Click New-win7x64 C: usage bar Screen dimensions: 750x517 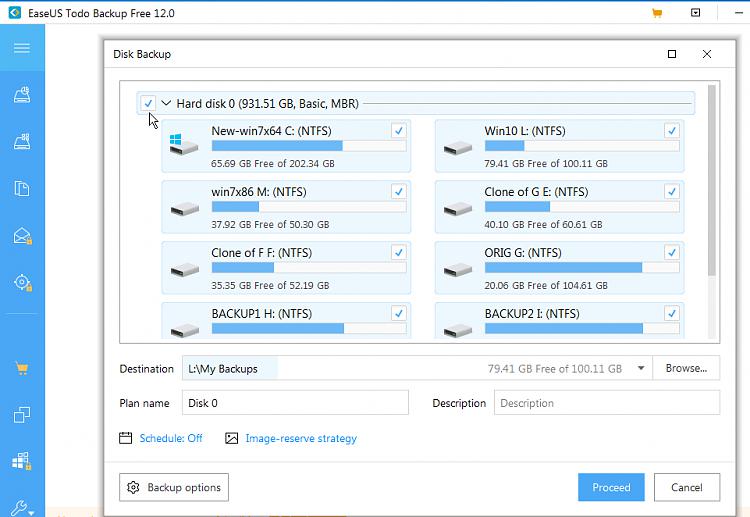(309, 145)
